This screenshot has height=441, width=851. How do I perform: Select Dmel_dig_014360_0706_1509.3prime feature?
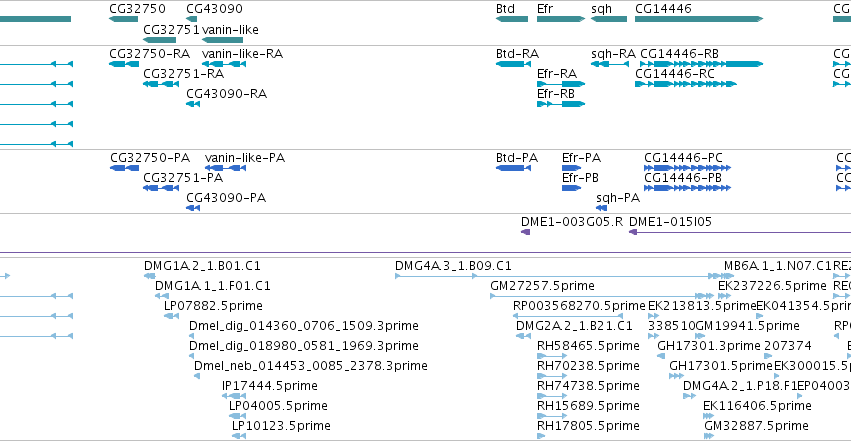tap(192, 336)
